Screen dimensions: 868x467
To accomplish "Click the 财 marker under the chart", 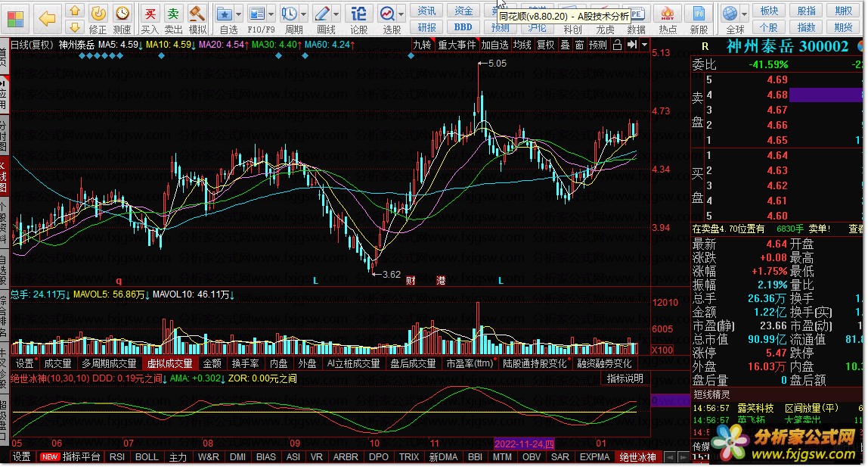I will [411, 280].
